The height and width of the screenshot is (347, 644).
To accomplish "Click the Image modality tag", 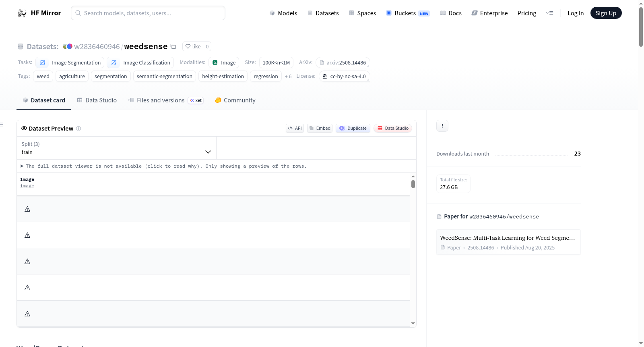I will point(224,62).
